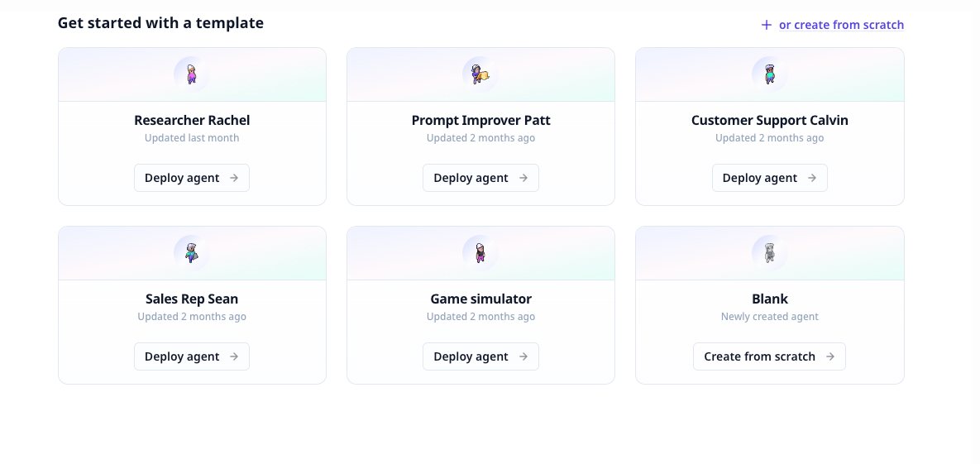Select the Game simulator card title
980x464 pixels.
[480, 299]
